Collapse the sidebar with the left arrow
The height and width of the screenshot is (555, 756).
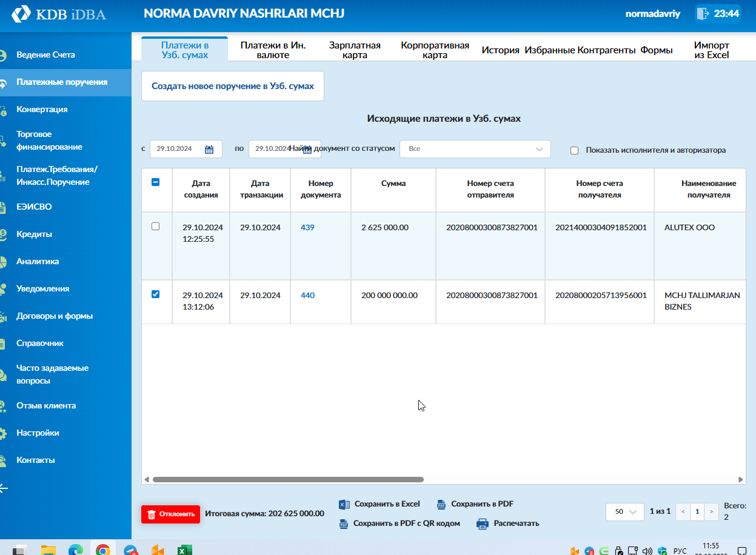coord(4,488)
